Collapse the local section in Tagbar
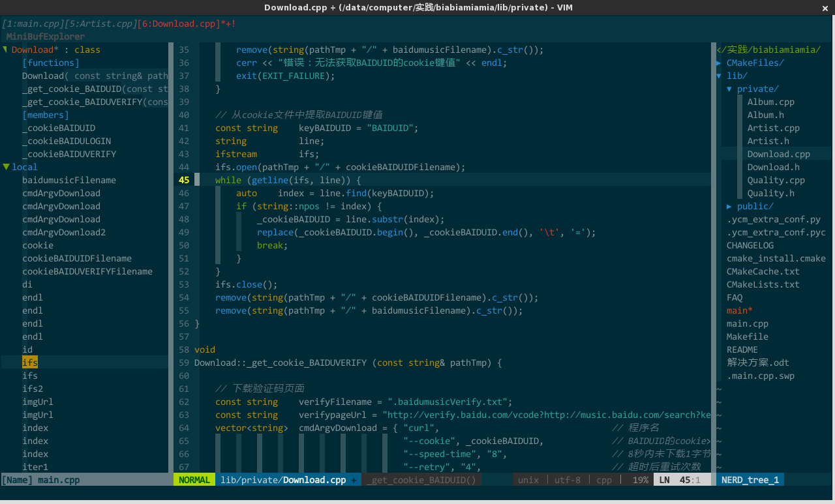The width and height of the screenshot is (835, 504). (5, 167)
